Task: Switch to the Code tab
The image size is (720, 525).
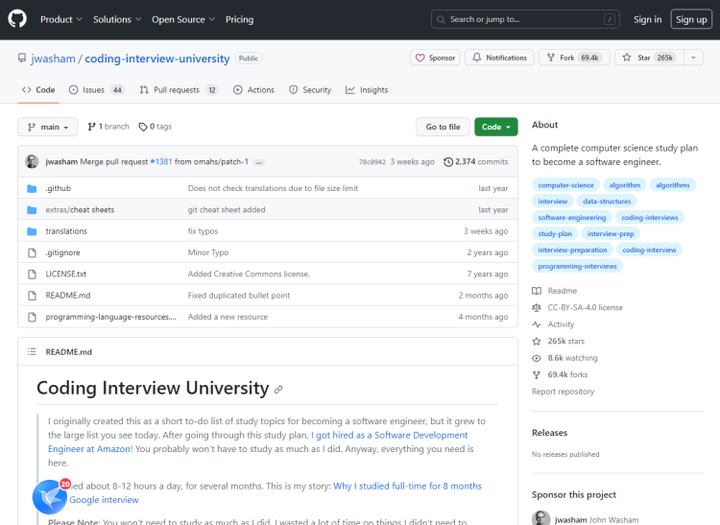Action: (x=39, y=90)
